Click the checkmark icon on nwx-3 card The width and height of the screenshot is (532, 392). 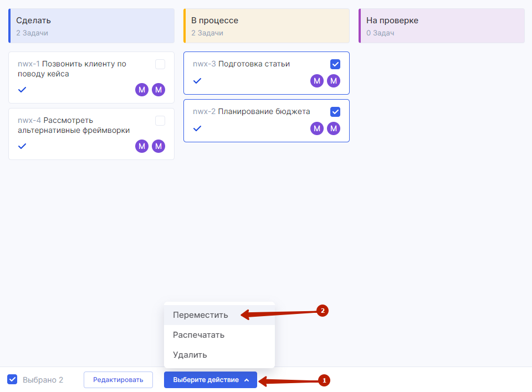tap(197, 81)
